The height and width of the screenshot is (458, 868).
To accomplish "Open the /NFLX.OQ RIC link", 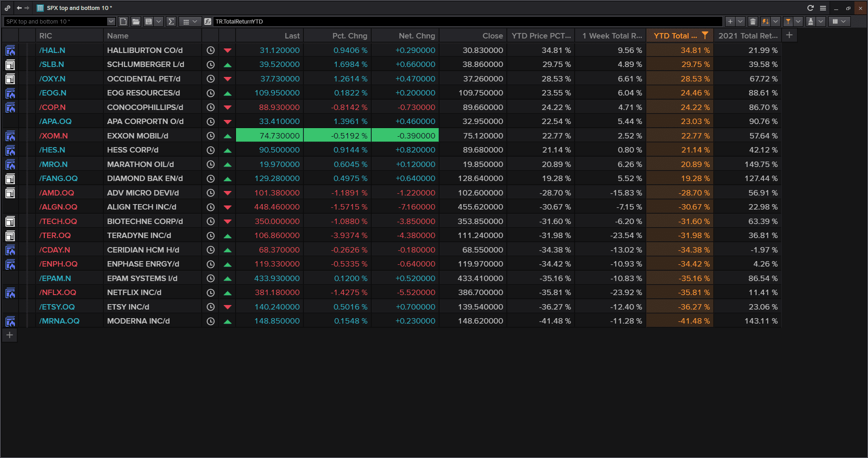I will (57, 292).
